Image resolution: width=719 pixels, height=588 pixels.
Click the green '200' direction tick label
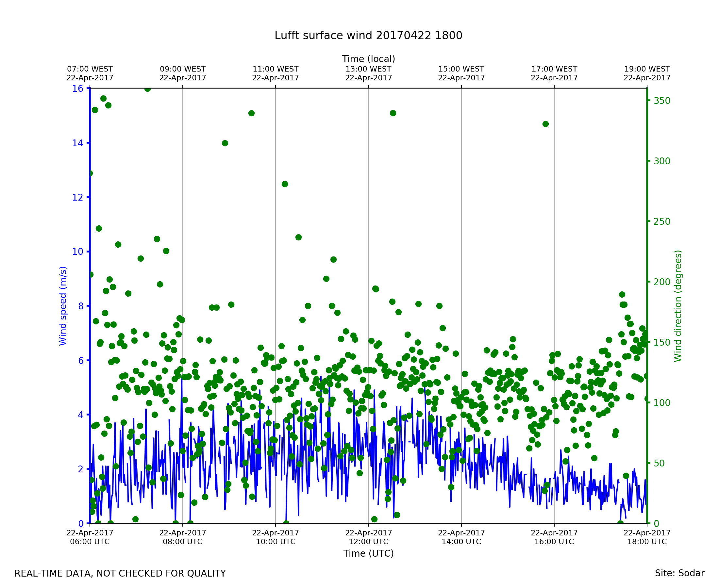tap(662, 282)
